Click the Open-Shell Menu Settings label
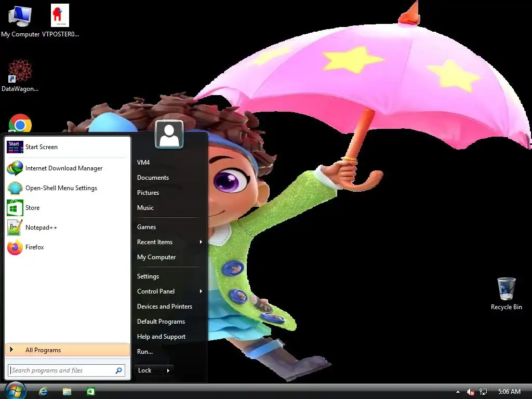Image resolution: width=532 pixels, height=399 pixels. [x=61, y=188]
